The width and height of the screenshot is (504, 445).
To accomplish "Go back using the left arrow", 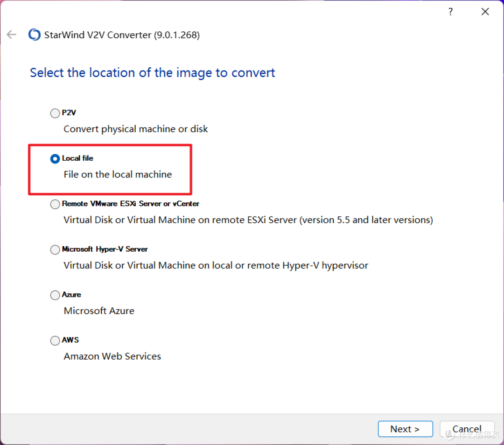I will coord(12,35).
